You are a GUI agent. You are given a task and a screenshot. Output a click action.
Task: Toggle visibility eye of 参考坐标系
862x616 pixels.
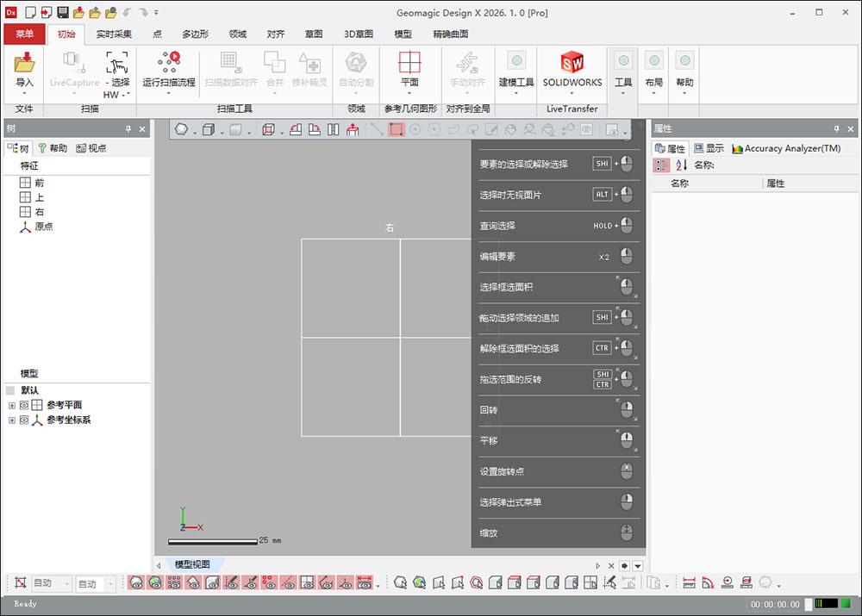(24, 420)
